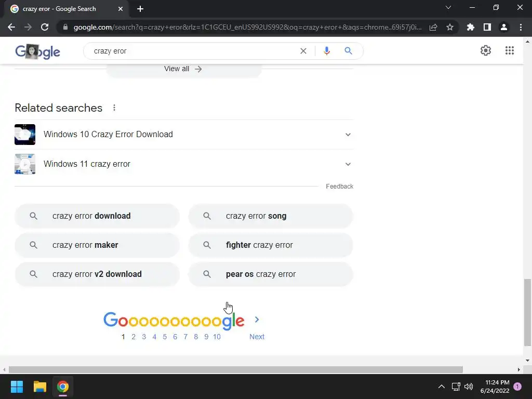The image size is (532, 399).
Task: Show hidden system tray icons
Action: pyautogui.click(x=442, y=387)
